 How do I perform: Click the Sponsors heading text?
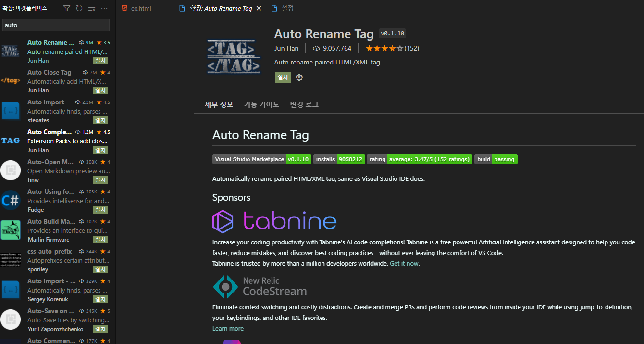(231, 197)
